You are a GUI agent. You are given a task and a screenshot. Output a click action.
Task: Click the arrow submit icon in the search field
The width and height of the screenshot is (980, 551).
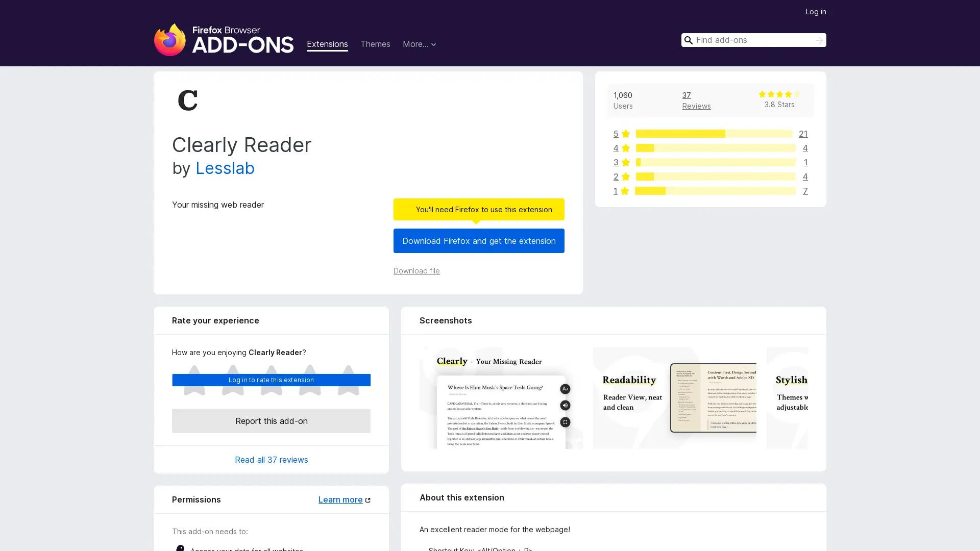point(819,40)
